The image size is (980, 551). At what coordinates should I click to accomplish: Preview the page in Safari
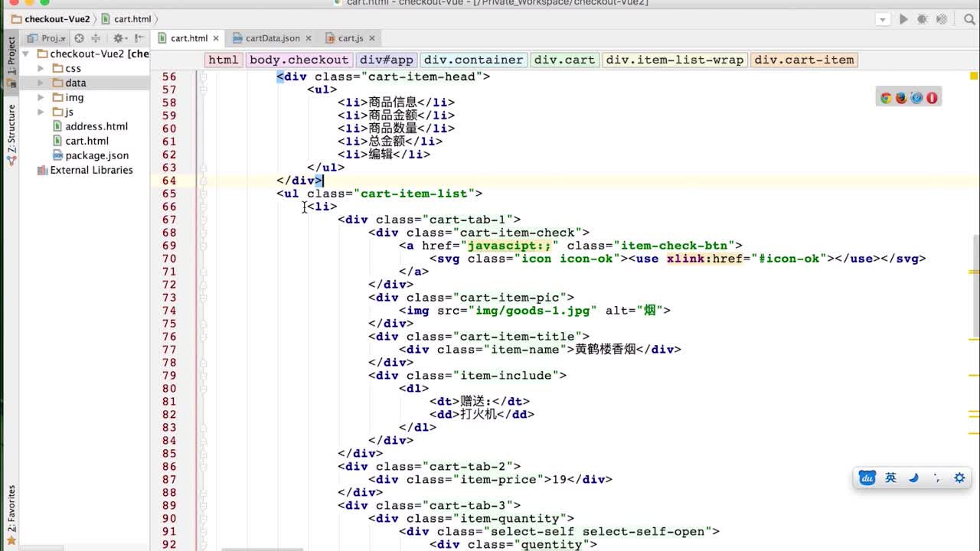pos(916,98)
